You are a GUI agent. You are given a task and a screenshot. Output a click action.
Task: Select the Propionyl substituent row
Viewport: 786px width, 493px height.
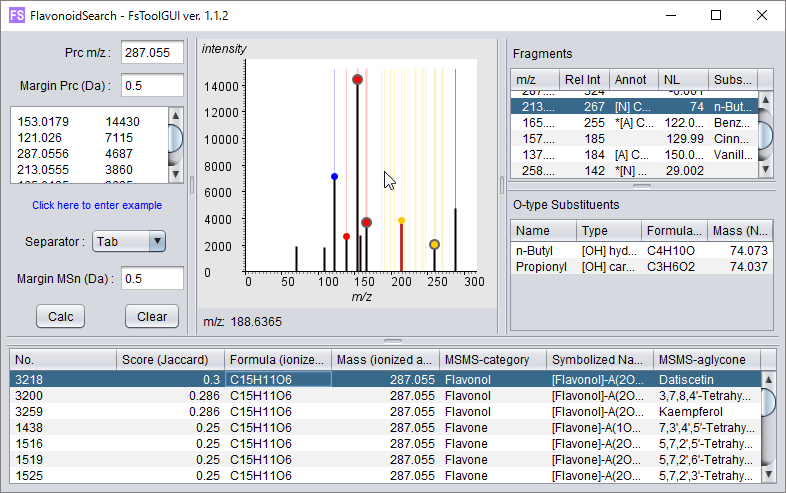coord(540,267)
